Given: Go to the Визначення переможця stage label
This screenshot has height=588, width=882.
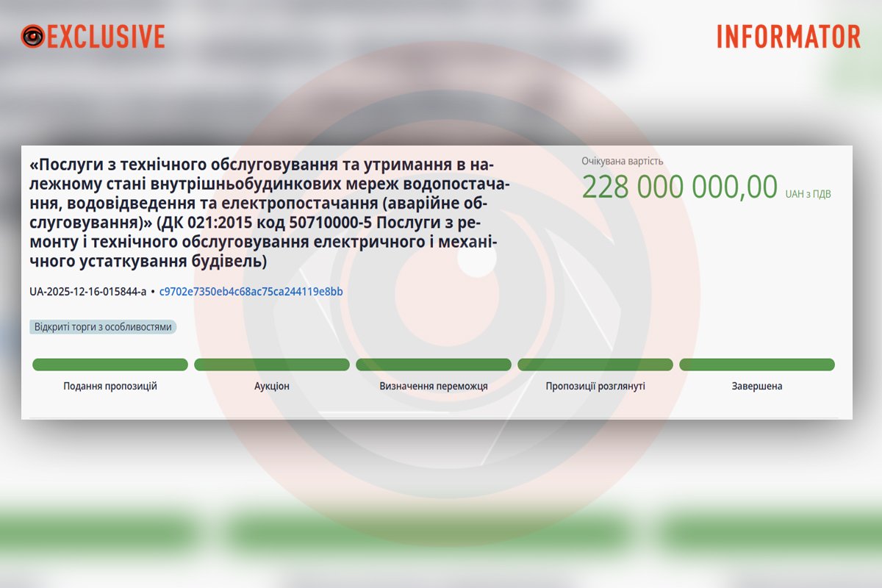Looking at the screenshot, I should pos(434,386).
